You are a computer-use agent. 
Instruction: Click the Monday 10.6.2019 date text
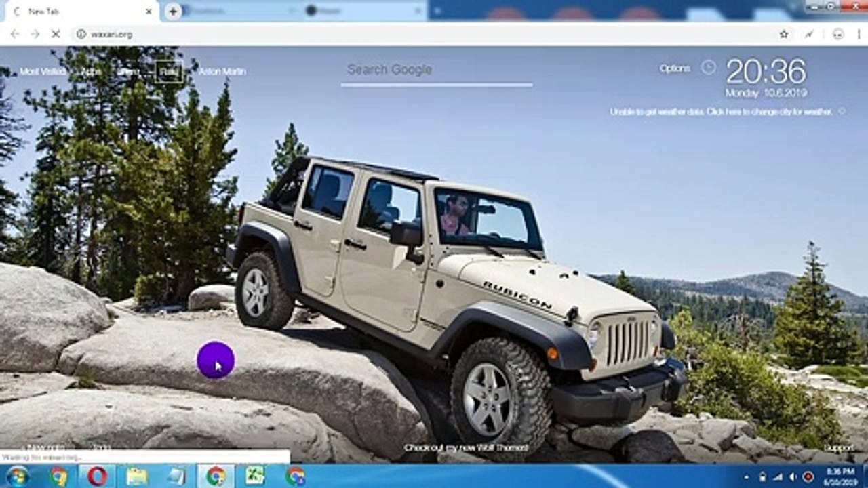766,93
